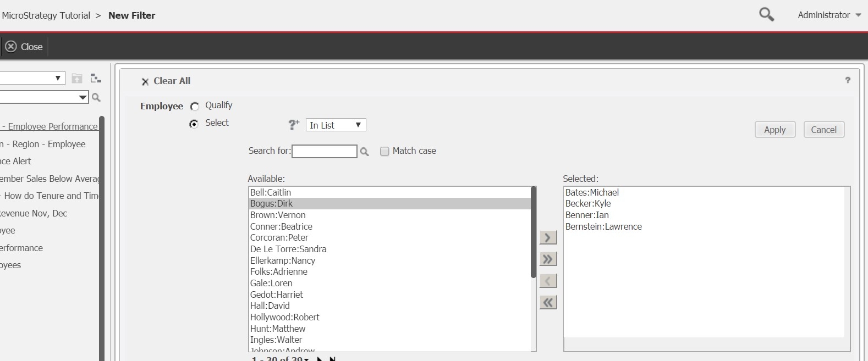Expand the Administrator account menu

tap(829, 15)
